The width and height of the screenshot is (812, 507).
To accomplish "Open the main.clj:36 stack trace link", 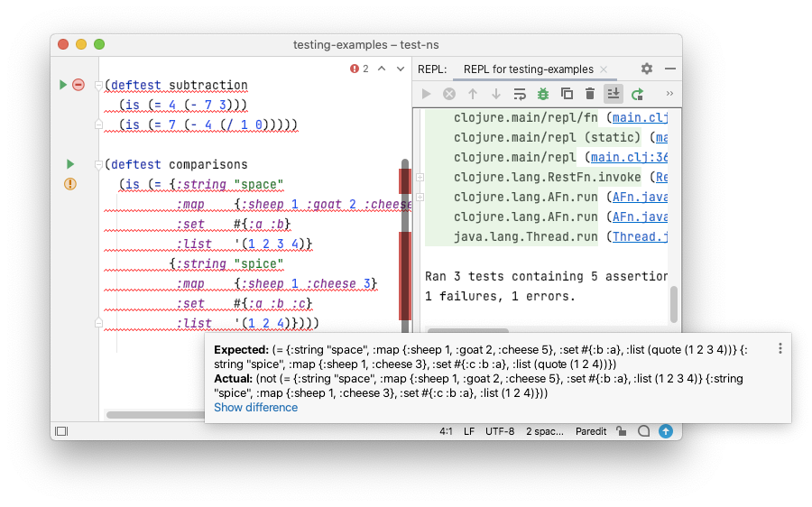I will click(x=629, y=157).
